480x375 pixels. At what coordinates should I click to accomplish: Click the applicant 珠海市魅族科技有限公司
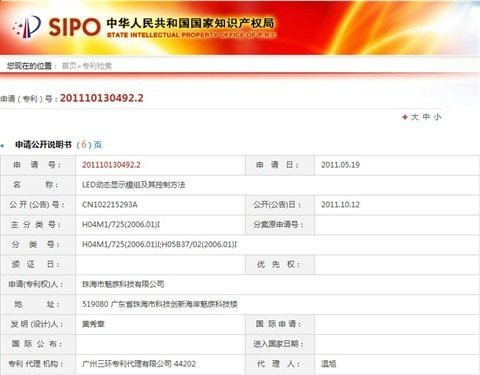123,284
